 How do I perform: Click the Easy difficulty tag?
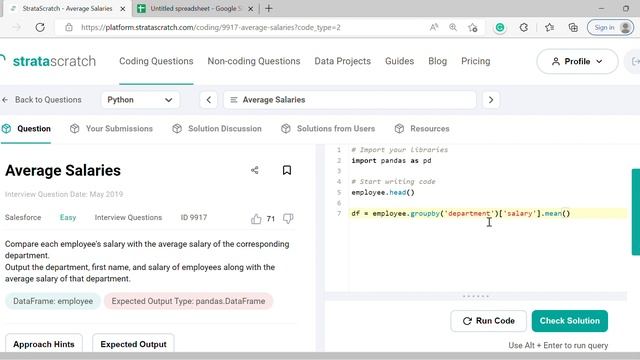point(68,218)
